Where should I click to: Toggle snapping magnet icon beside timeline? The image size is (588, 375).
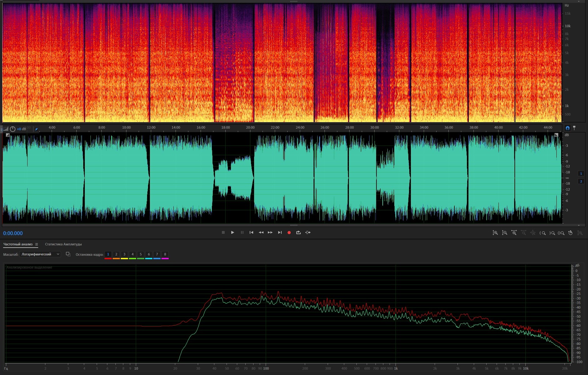568,128
